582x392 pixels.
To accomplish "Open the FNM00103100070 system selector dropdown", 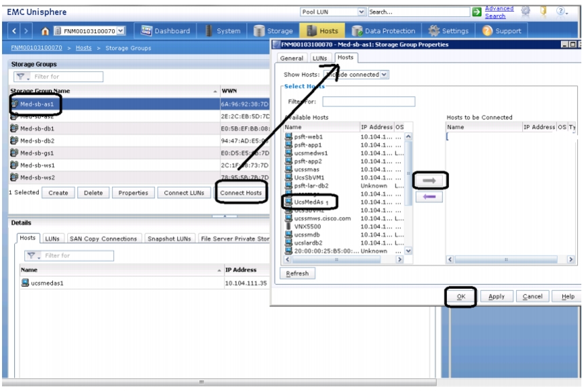I will 121,31.
